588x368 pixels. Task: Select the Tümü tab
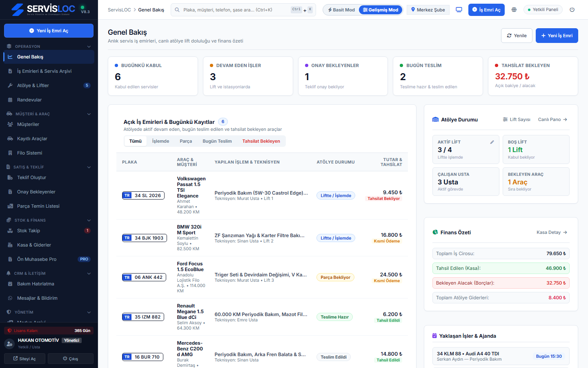(x=136, y=141)
